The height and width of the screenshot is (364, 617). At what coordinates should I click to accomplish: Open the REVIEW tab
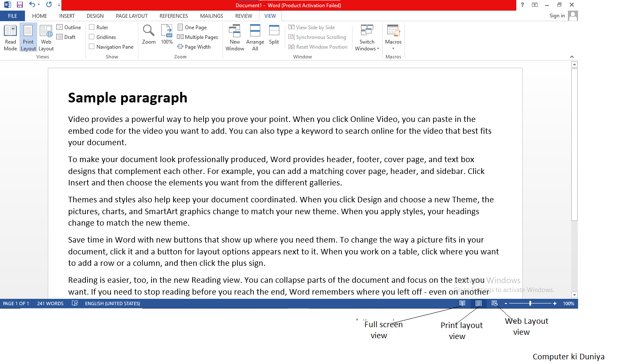(244, 16)
